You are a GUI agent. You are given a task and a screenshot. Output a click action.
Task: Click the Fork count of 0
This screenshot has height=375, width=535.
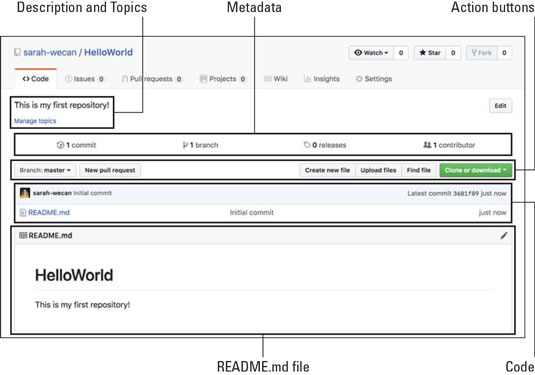[x=504, y=53]
